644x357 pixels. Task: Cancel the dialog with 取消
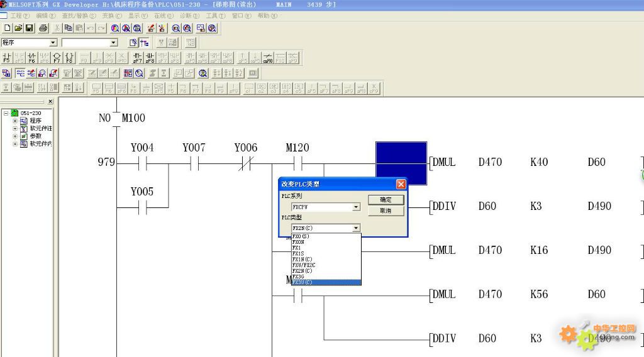point(386,211)
